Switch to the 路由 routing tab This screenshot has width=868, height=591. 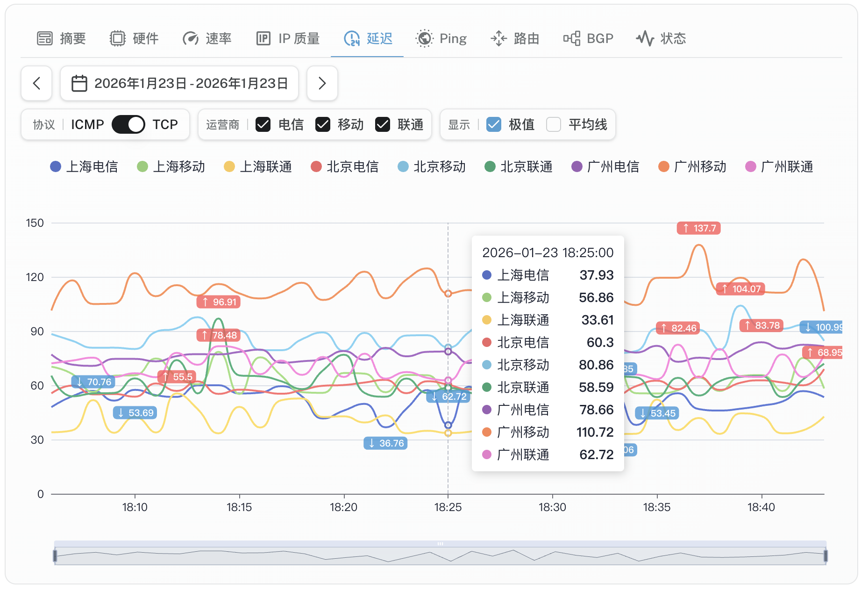(515, 38)
